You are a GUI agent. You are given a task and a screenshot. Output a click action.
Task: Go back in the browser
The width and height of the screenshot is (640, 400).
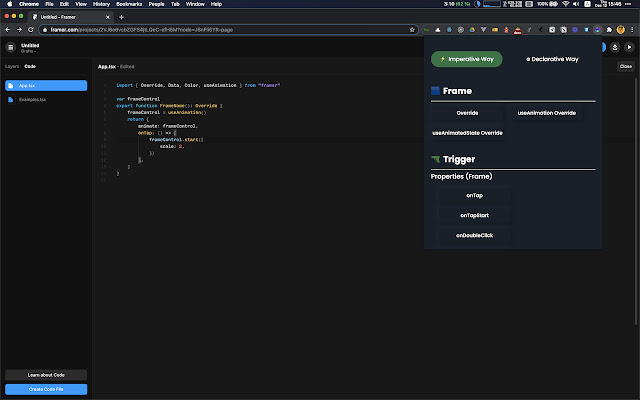(8, 29)
